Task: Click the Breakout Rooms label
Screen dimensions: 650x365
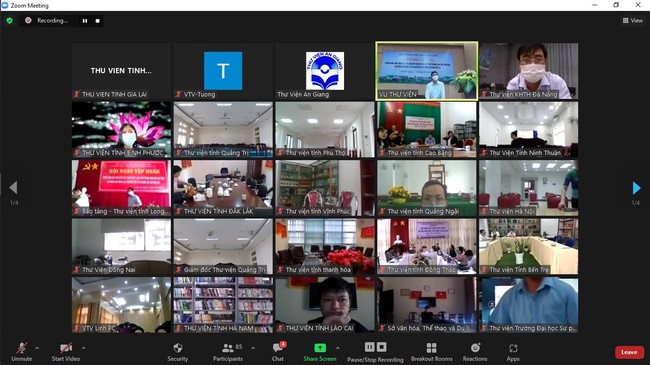Action: click(x=432, y=359)
